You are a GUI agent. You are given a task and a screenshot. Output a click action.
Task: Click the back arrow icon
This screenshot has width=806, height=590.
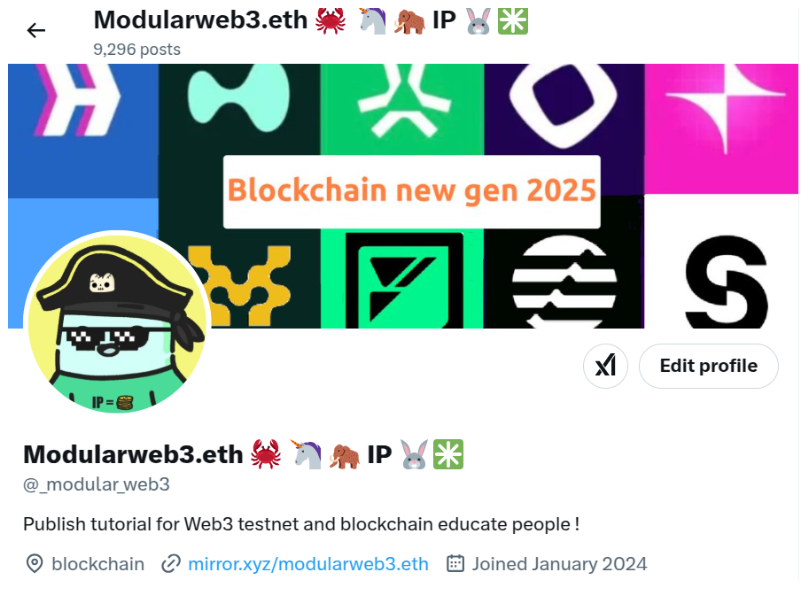36,30
